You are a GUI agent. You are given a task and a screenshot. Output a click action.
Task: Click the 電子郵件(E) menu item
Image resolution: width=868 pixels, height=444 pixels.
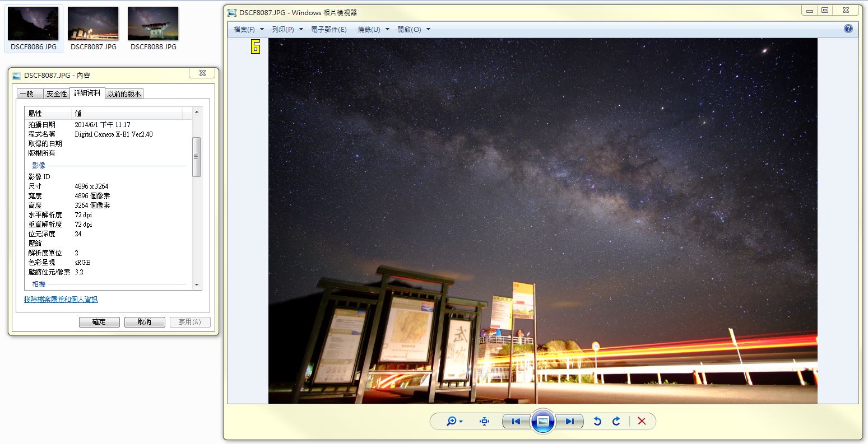pos(329,30)
